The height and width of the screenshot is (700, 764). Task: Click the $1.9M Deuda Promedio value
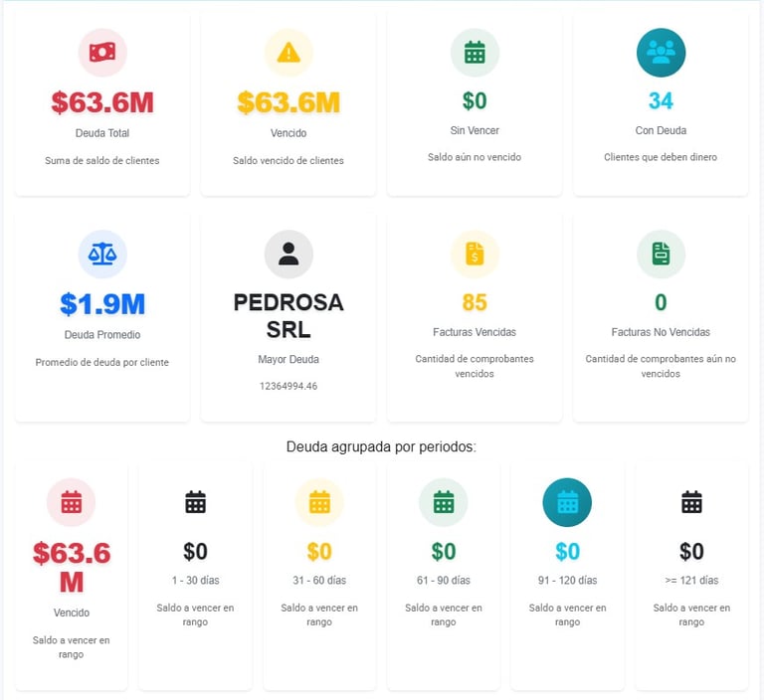[102, 303]
